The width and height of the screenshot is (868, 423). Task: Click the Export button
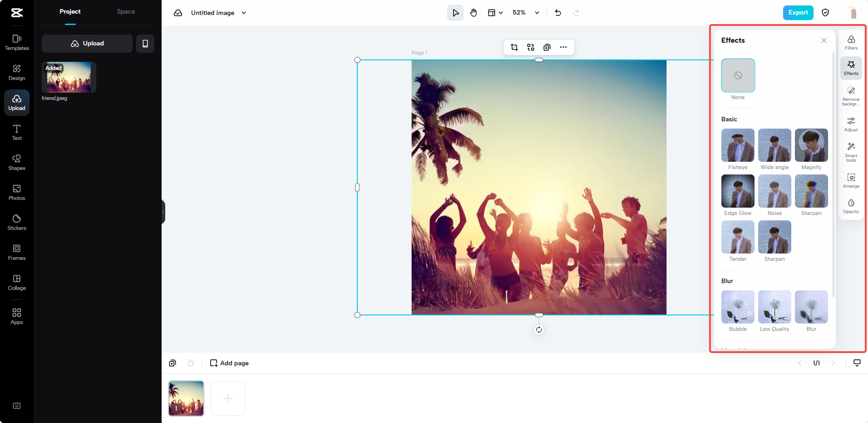pyautogui.click(x=798, y=12)
